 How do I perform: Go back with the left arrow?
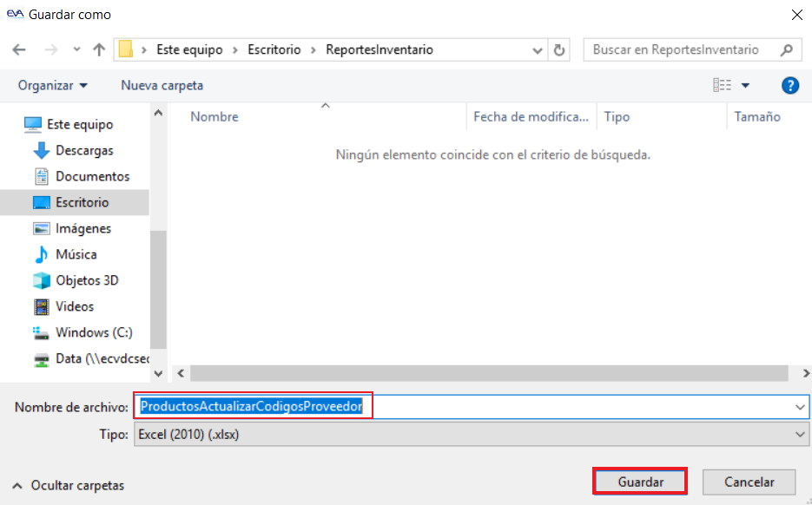point(19,49)
